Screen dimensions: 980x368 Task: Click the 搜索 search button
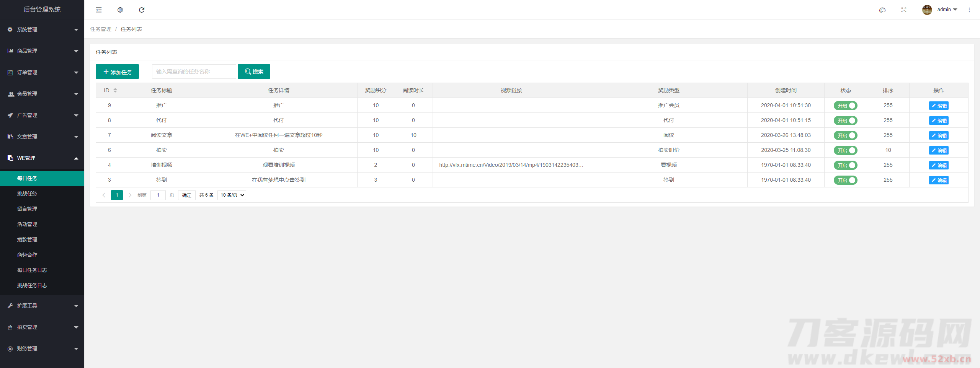pyautogui.click(x=254, y=72)
